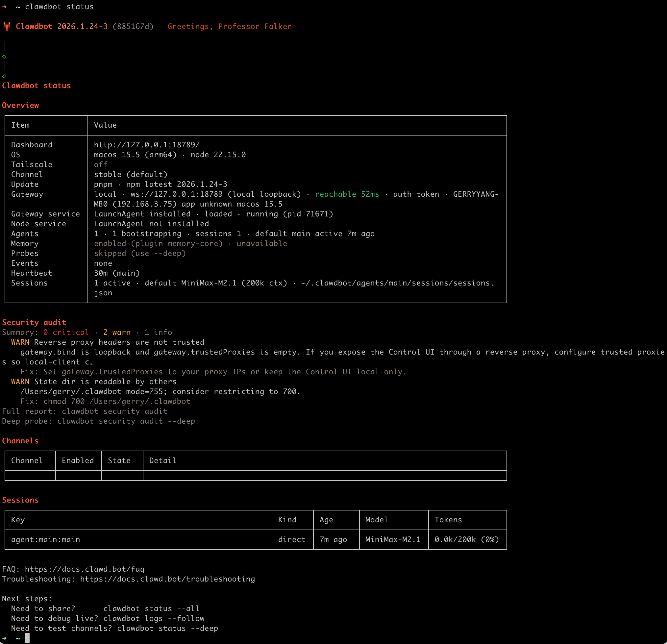Image resolution: width=667 pixels, height=644 pixels.
Task: Click 'clawdbot logs --follow' command
Action: [154, 618]
